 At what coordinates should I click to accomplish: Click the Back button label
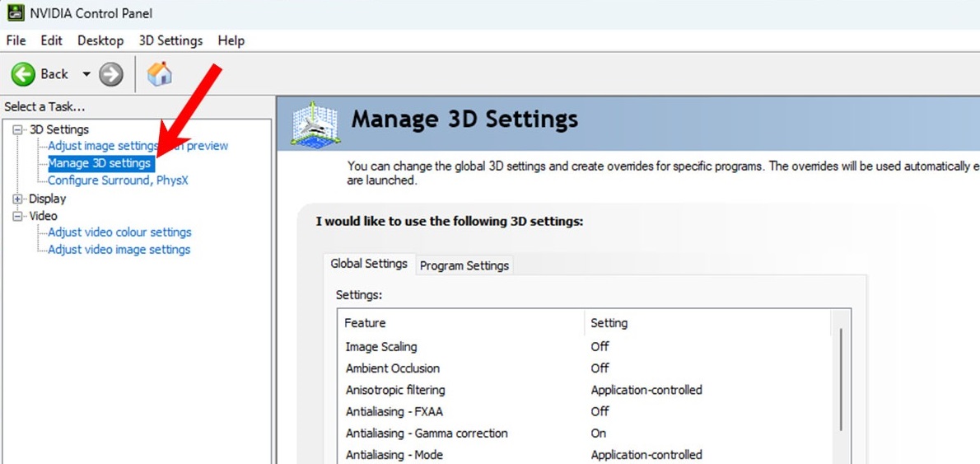(x=54, y=74)
